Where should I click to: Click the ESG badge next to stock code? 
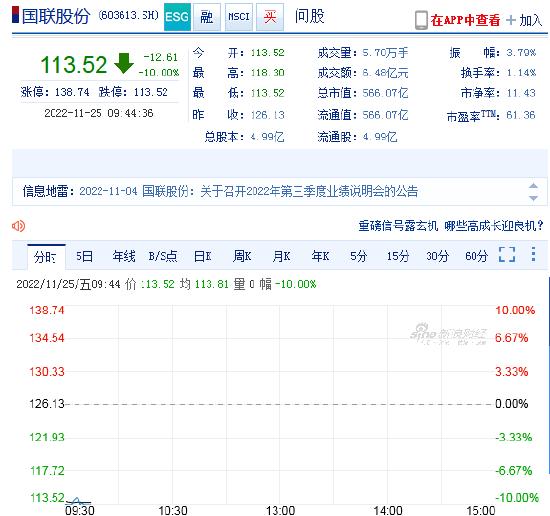(x=177, y=17)
